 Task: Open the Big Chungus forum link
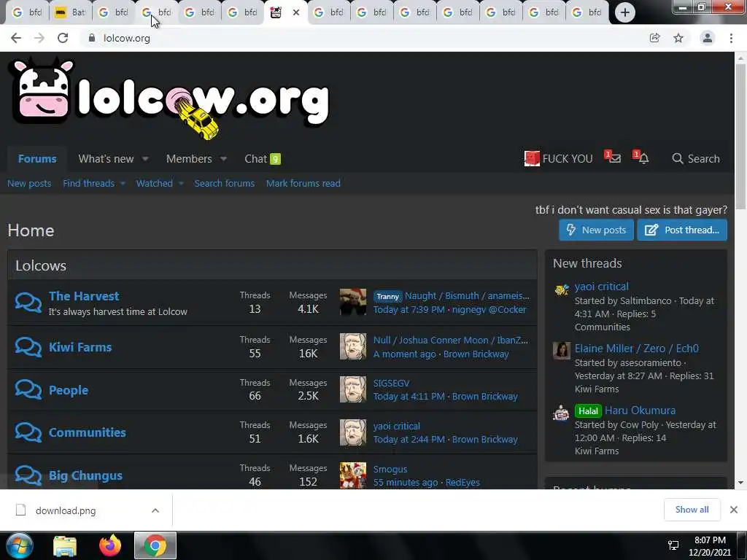(86, 475)
